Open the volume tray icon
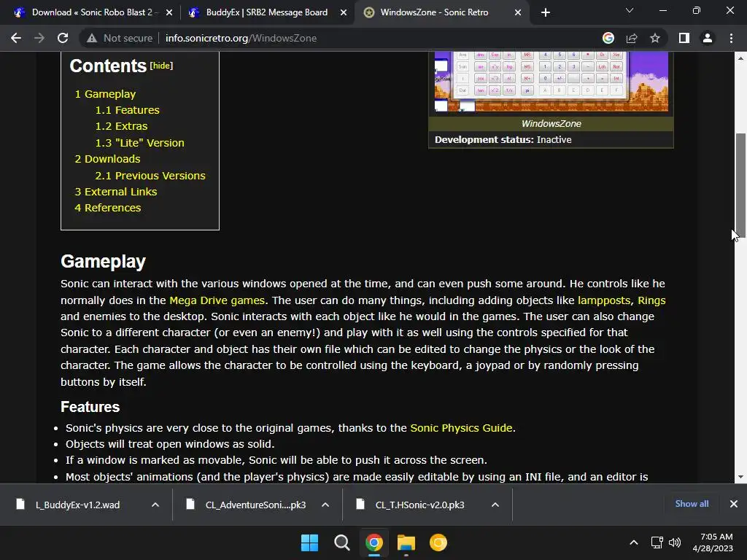 [675, 542]
